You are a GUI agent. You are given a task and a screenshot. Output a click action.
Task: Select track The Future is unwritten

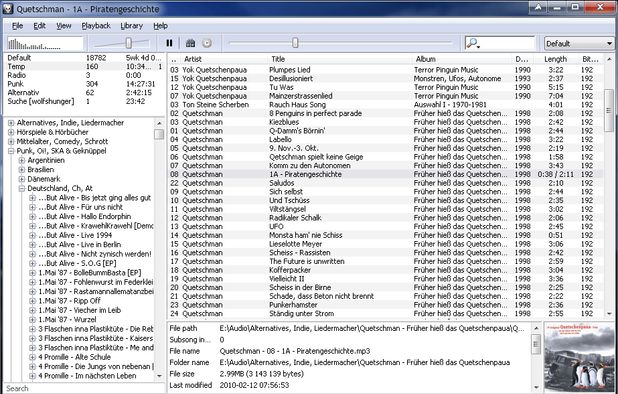pos(386,261)
